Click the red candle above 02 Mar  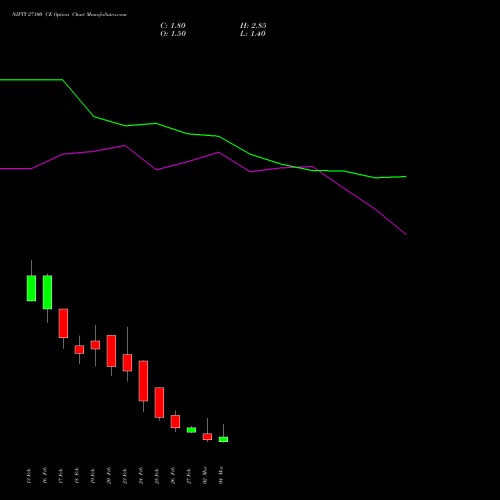207,437
